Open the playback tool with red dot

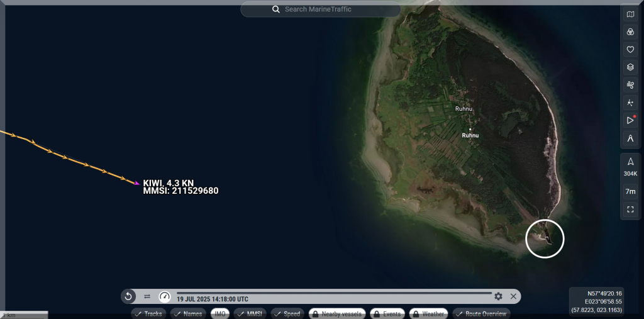630,120
